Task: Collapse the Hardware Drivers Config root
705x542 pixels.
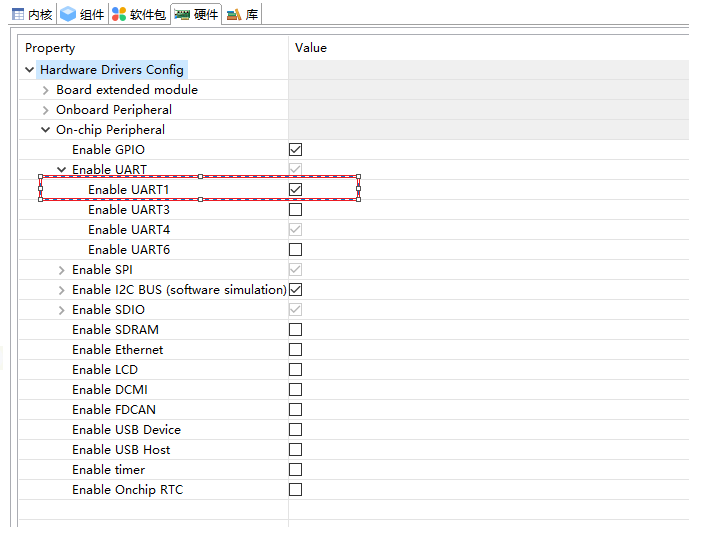Action: coord(29,70)
